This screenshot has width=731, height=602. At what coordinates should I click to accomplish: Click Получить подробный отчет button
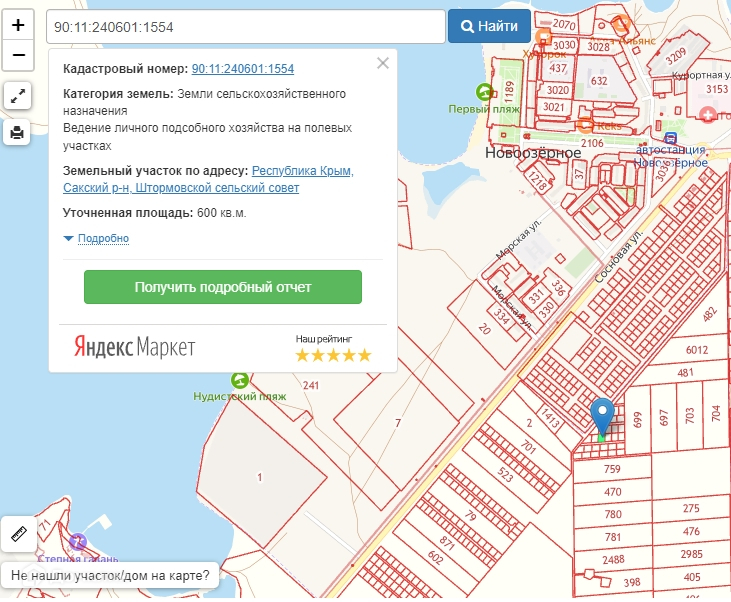[x=223, y=287]
